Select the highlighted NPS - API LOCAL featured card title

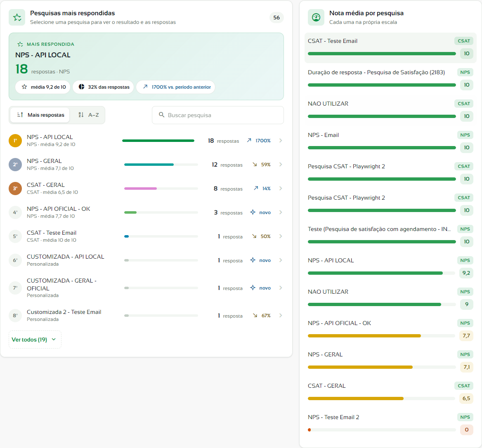(x=43, y=55)
